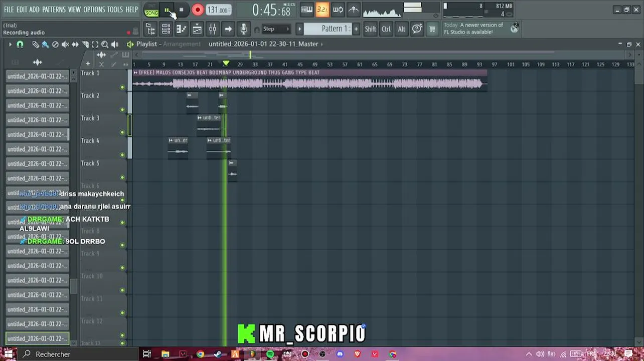Mute Track 2 with its green dot
Viewport: 644px width, 361px height.
pyautogui.click(x=122, y=110)
